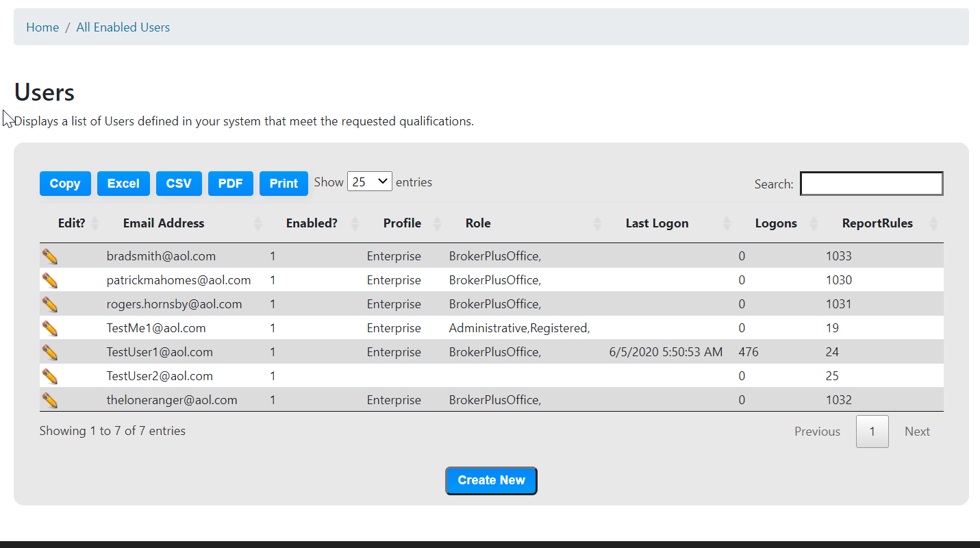Click last logon 6/5/2020 5:50:53 AM
The height and width of the screenshot is (548, 980).
[x=666, y=352]
